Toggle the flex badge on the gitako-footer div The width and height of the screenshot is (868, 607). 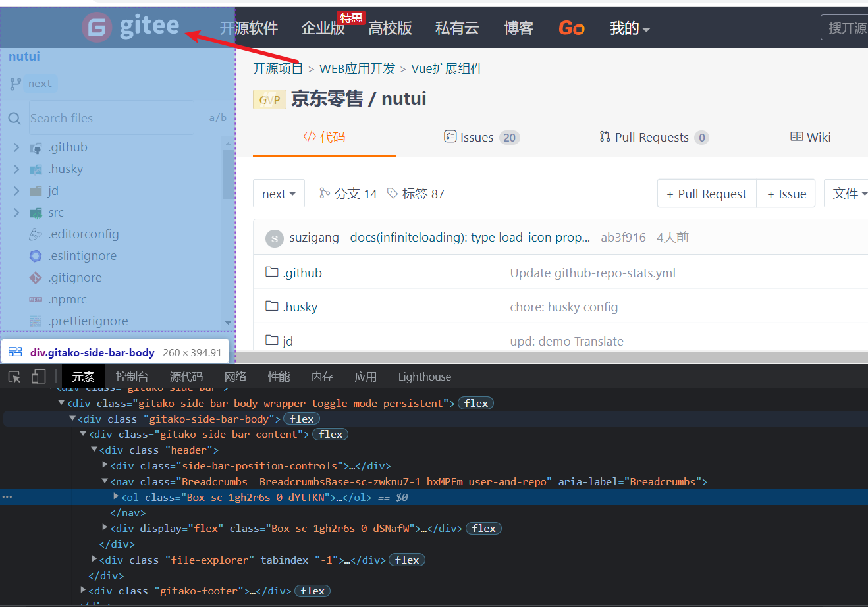pos(313,591)
